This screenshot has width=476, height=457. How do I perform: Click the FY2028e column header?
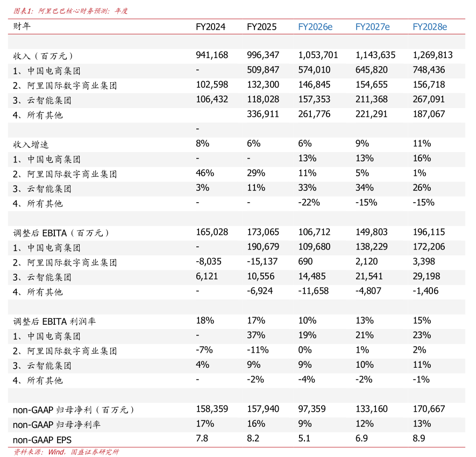point(430,27)
